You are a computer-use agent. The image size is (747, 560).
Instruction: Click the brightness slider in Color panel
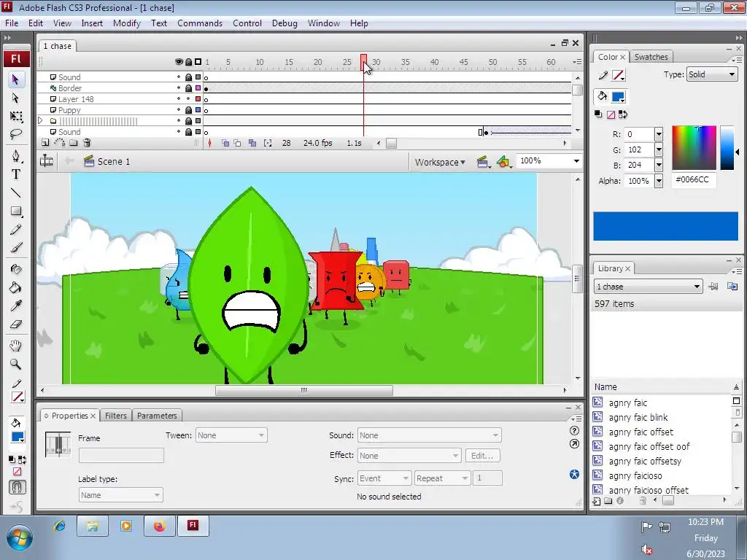tap(727, 147)
